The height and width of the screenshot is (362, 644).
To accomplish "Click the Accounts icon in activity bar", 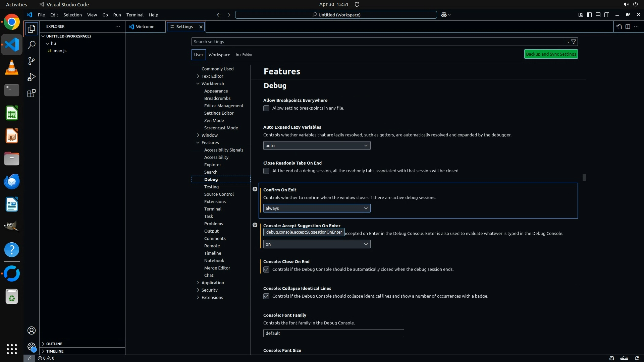I will pos(32,330).
